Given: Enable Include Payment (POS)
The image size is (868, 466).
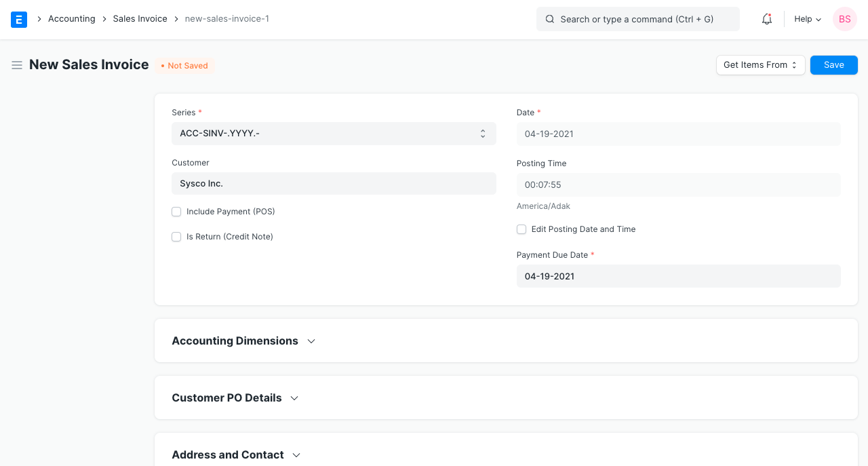Looking at the screenshot, I should click(176, 212).
